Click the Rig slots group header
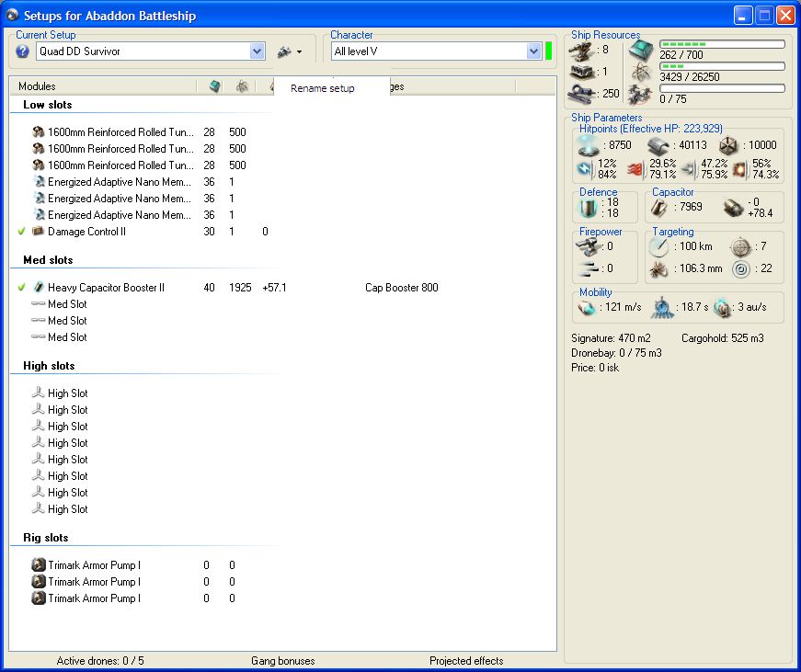This screenshot has width=801, height=672. click(x=45, y=538)
